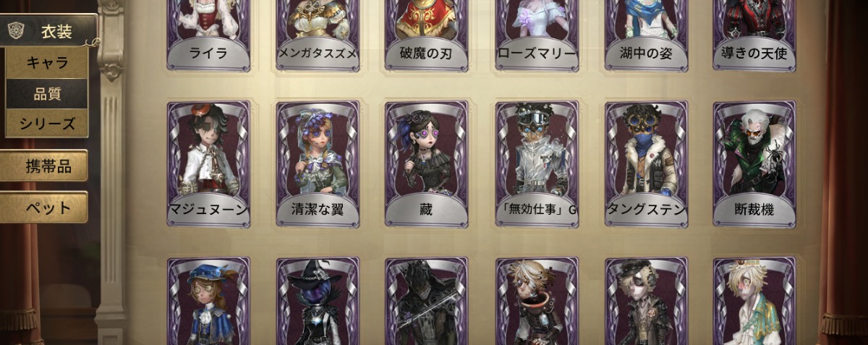Select the 品質 sort option
Viewport: 868px width, 345px height.
[47, 94]
